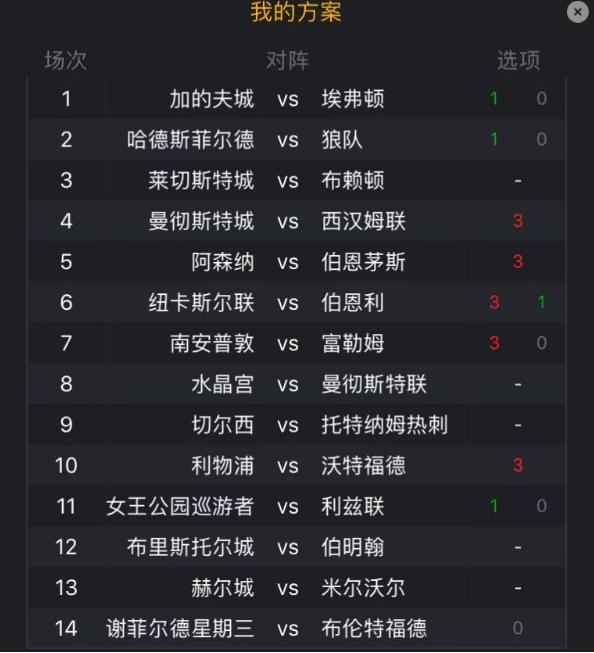
Task: Click the 0 option for 南安普敦 match
Action: (x=541, y=343)
